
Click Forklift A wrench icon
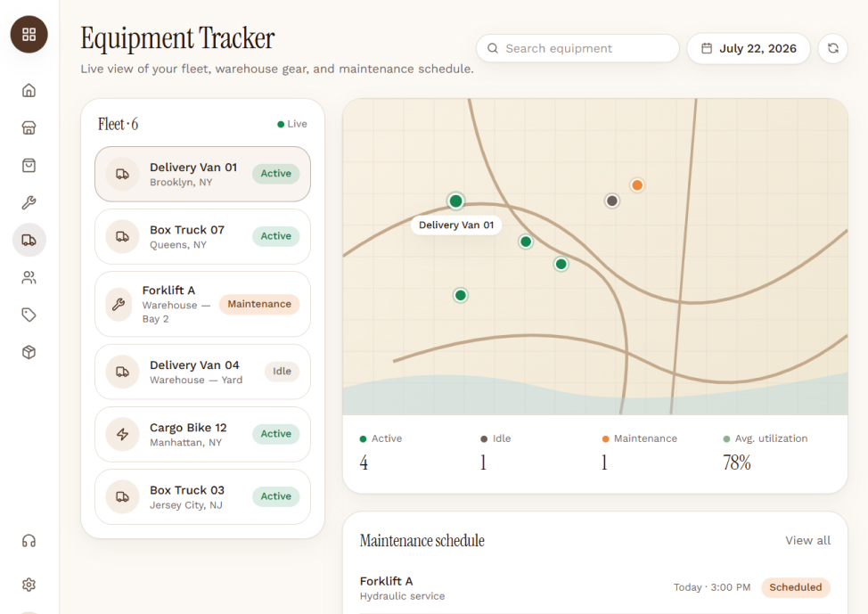click(119, 304)
